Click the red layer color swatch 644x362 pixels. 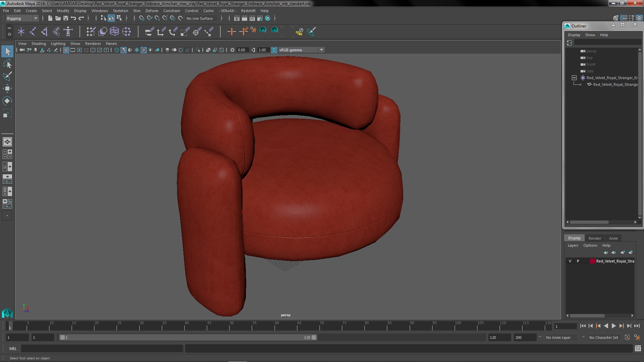pyautogui.click(x=592, y=261)
